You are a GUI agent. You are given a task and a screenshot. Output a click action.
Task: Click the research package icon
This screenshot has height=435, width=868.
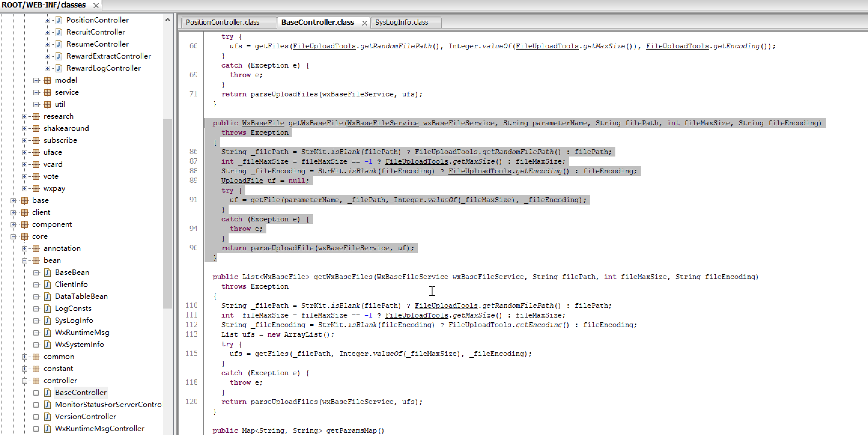coord(36,116)
